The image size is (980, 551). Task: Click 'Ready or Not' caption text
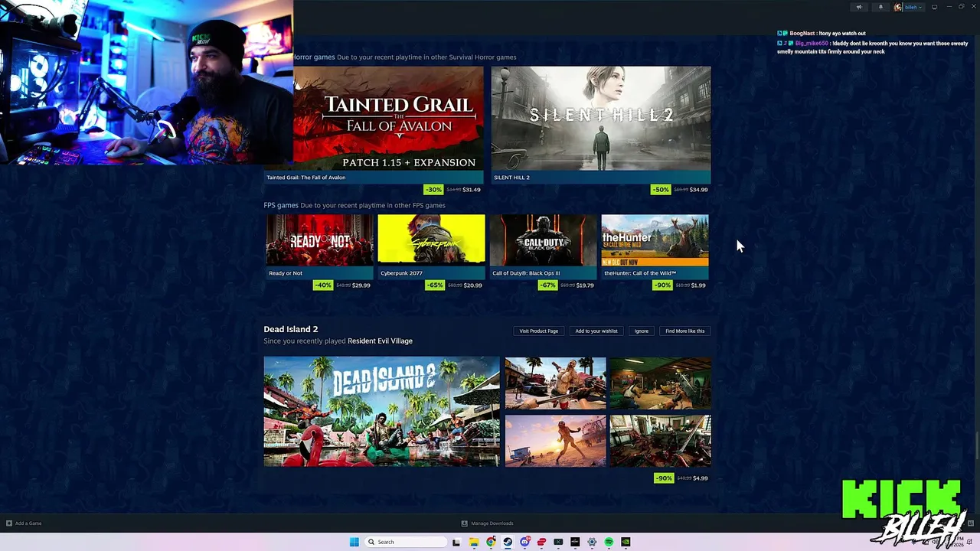pos(286,273)
